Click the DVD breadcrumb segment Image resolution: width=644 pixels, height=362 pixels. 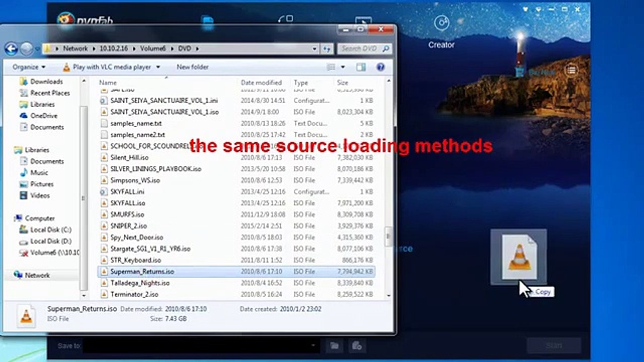[184, 49]
